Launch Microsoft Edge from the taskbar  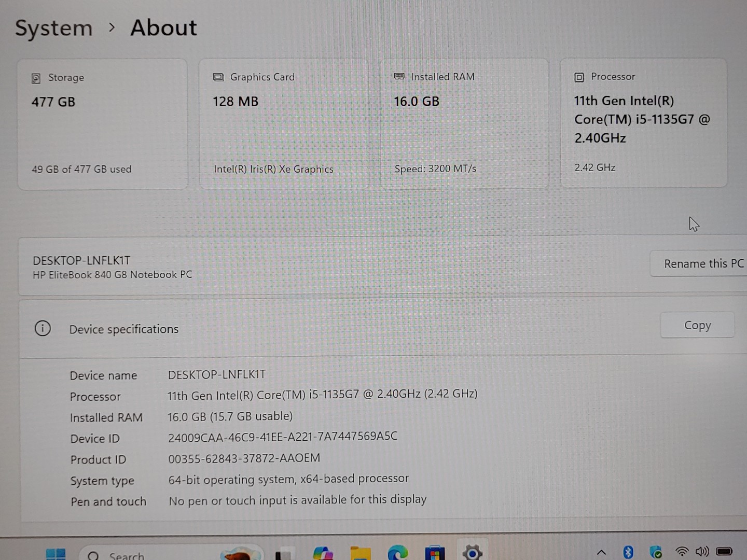pyautogui.click(x=398, y=554)
